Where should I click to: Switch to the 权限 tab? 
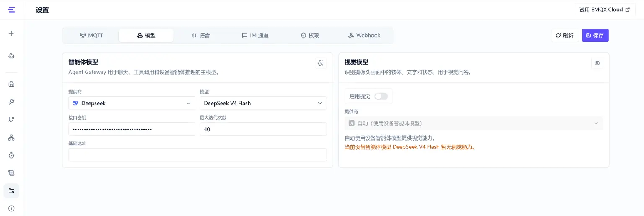[310, 35]
